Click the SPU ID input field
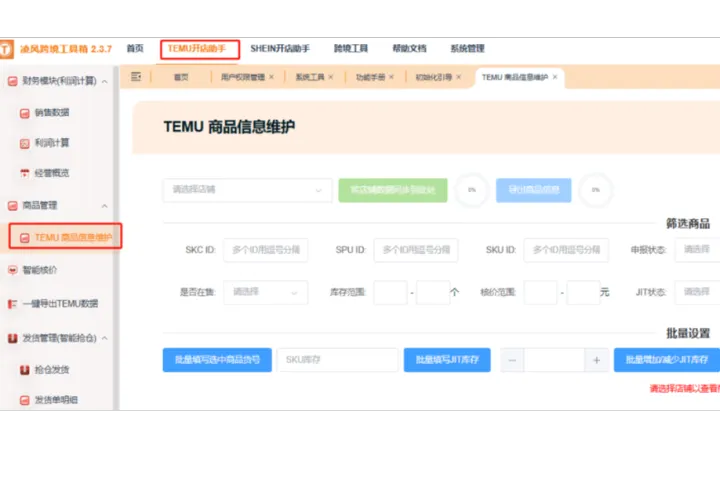The height and width of the screenshot is (480, 720). pyautogui.click(x=416, y=250)
